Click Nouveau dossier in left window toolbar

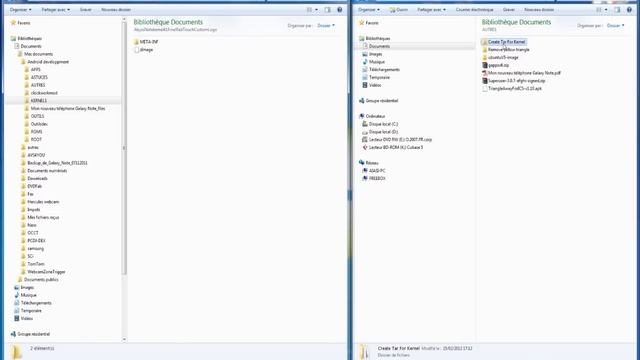coord(116,9)
